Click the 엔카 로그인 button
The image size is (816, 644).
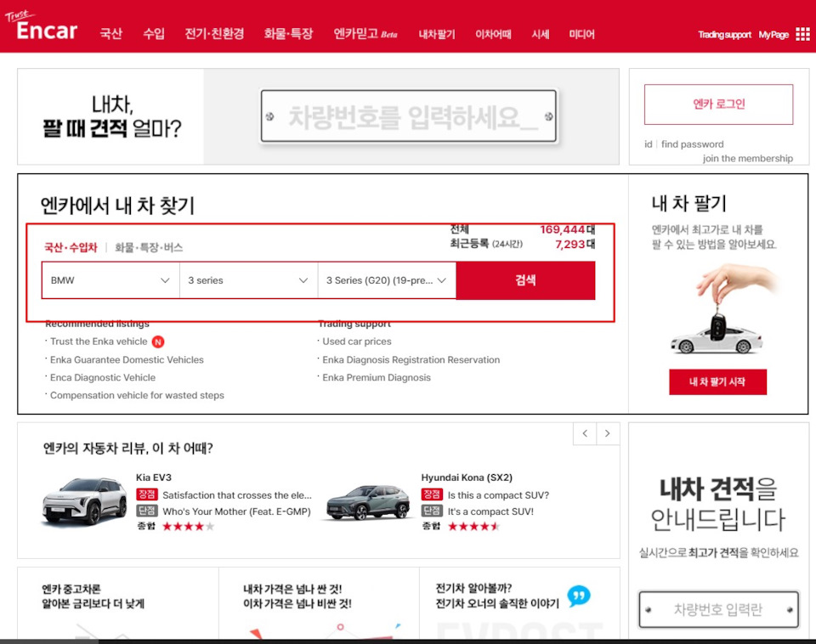719,104
